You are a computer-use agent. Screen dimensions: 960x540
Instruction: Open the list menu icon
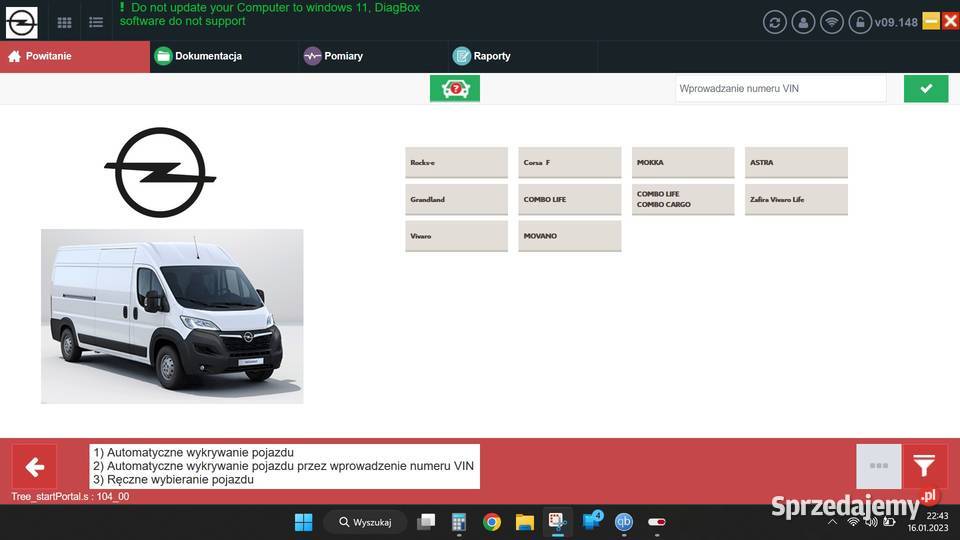click(x=96, y=23)
